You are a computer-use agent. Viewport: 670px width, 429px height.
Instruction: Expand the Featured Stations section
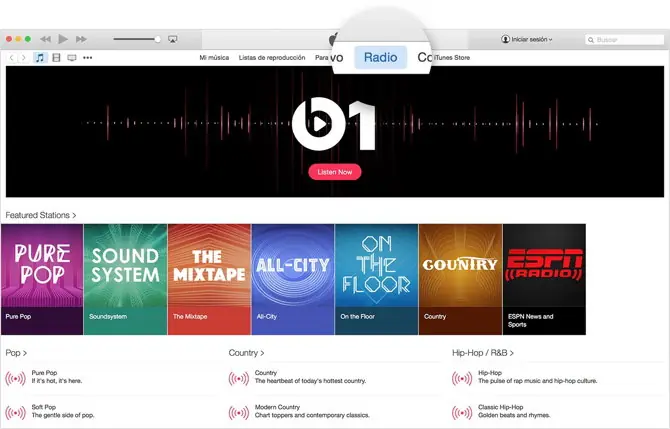pyautogui.click(x=41, y=215)
